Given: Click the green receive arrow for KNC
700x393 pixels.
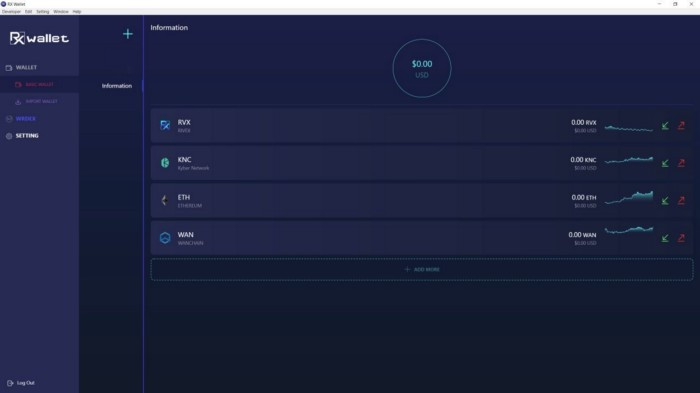Looking at the screenshot, I should pos(665,163).
